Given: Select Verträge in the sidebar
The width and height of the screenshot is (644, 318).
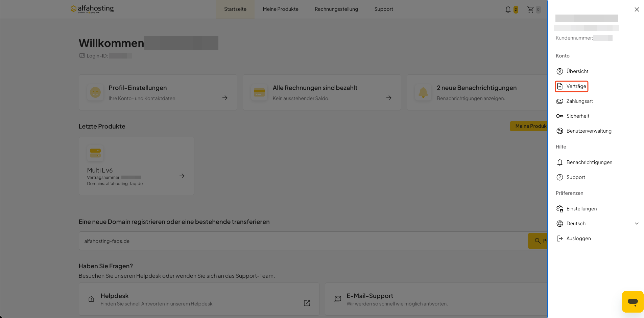Looking at the screenshot, I should 576,86.
